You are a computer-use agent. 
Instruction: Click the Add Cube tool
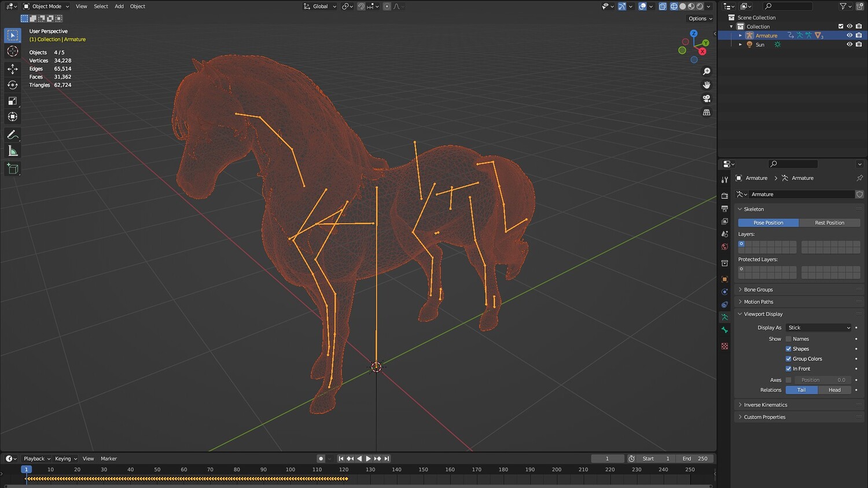pos(12,169)
